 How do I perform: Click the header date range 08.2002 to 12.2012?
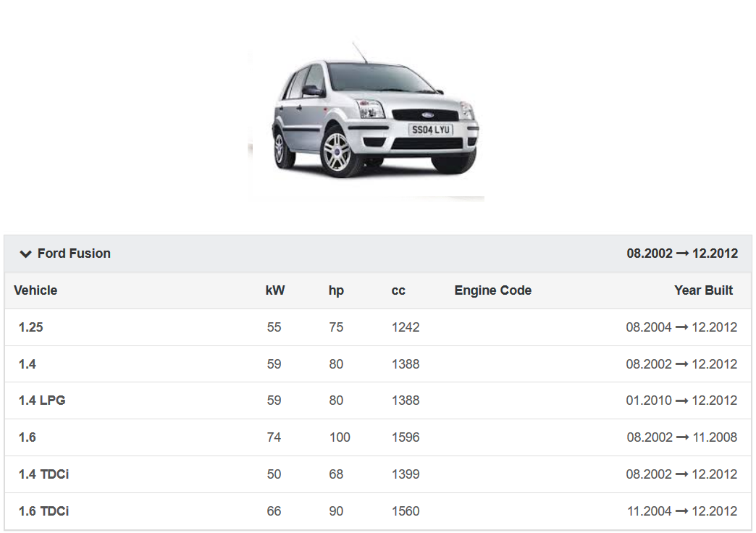coord(682,253)
